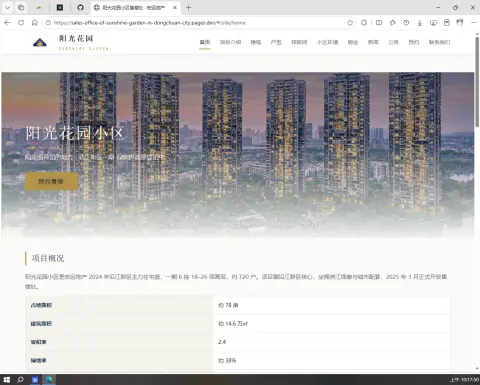Click the 阳光花园小区 hero headline
Viewport: 480px width, 385px height.
(75, 133)
